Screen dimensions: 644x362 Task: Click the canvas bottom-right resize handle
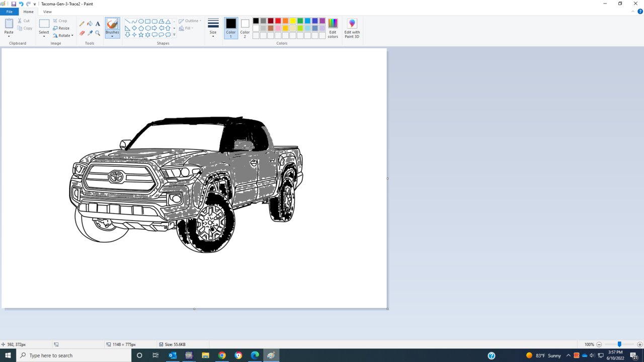pos(387,309)
